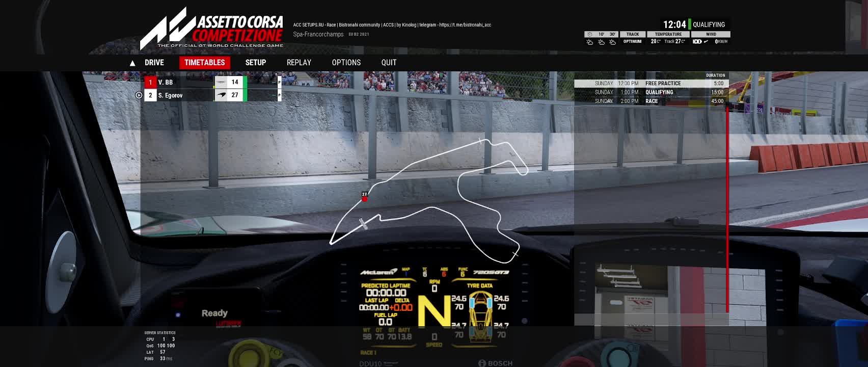The width and height of the screenshot is (868, 367).
Task: Click car number 27 in the standings
Action: pyautogui.click(x=235, y=95)
